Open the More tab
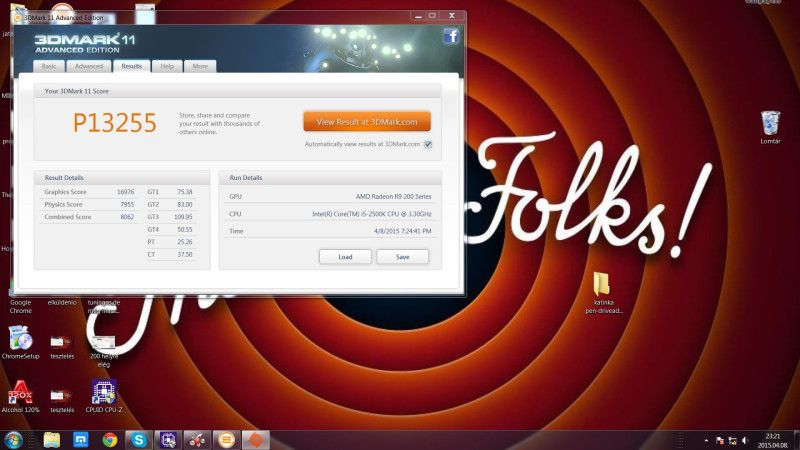 [200, 66]
